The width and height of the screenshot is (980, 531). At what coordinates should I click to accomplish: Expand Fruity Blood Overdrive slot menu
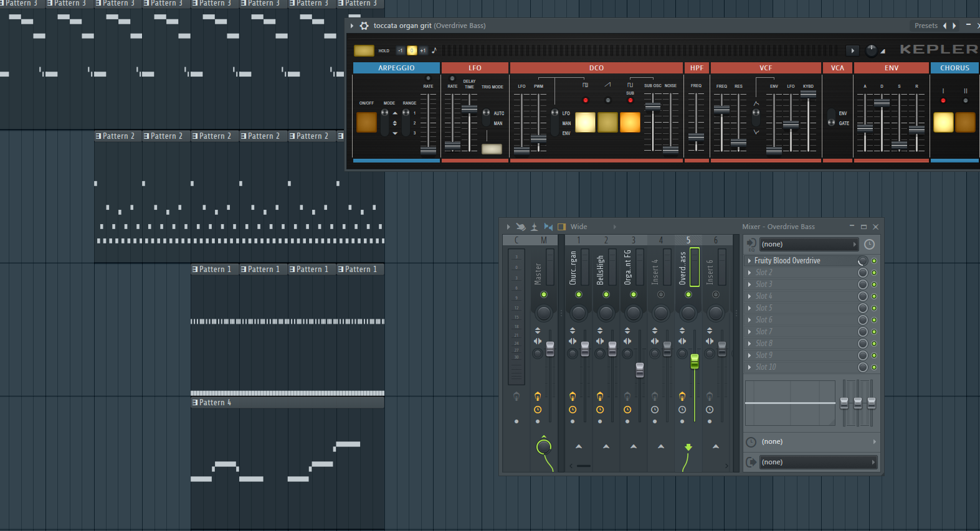coord(749,261)
